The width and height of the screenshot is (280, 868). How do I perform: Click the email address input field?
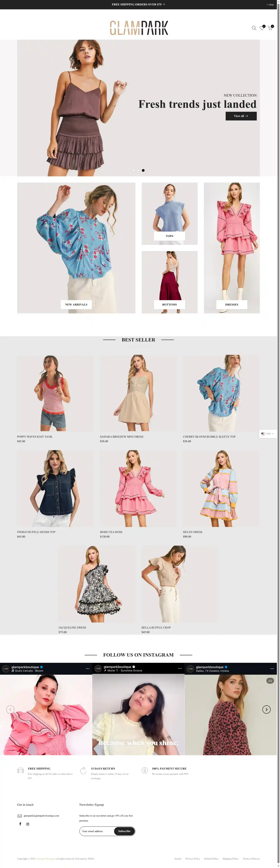[x=97, y=831]
